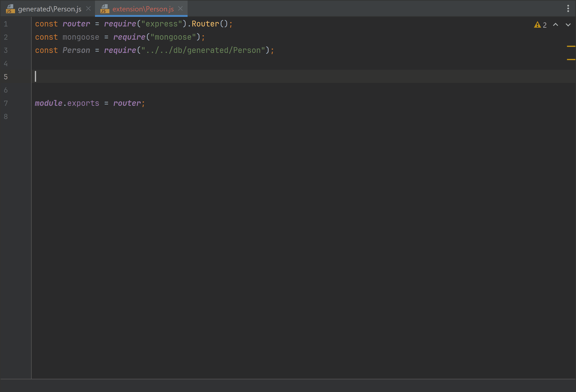Click line number 7 in gutter

click(6, 103)
